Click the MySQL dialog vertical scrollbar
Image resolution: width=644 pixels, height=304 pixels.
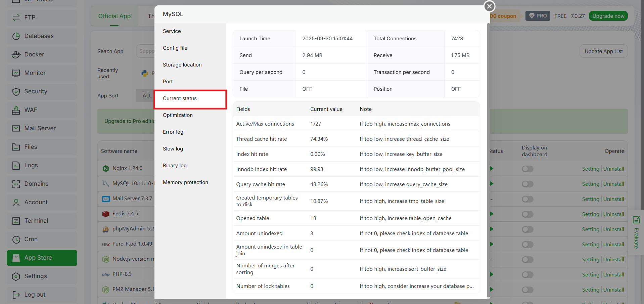[488, 161]
